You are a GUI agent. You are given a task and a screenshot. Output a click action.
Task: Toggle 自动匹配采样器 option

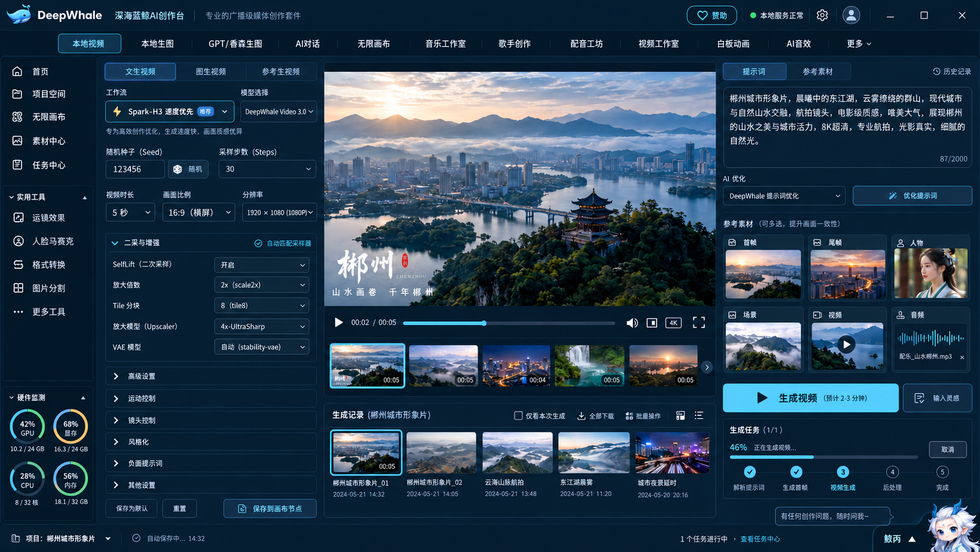[x=283, y=243]
